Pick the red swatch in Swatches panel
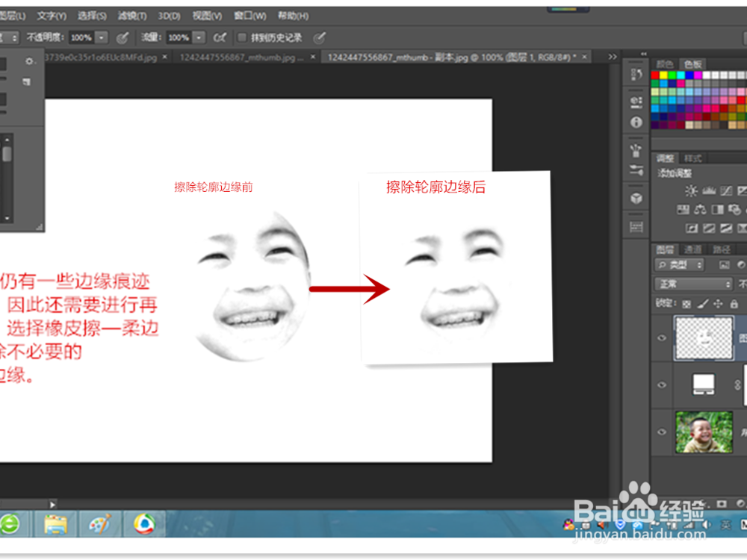The image size is (747, 560). click(x=655, y=75)
